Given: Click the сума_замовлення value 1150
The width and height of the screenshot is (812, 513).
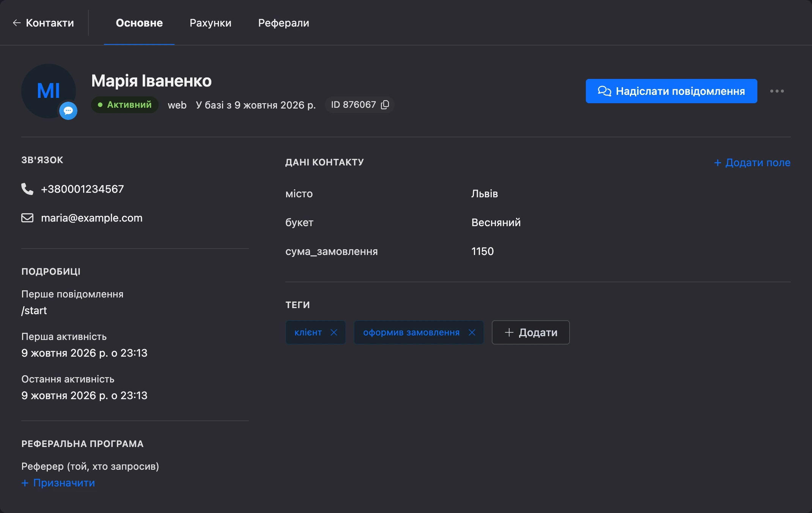Looking at the screenshot, I should pos(482,251).
